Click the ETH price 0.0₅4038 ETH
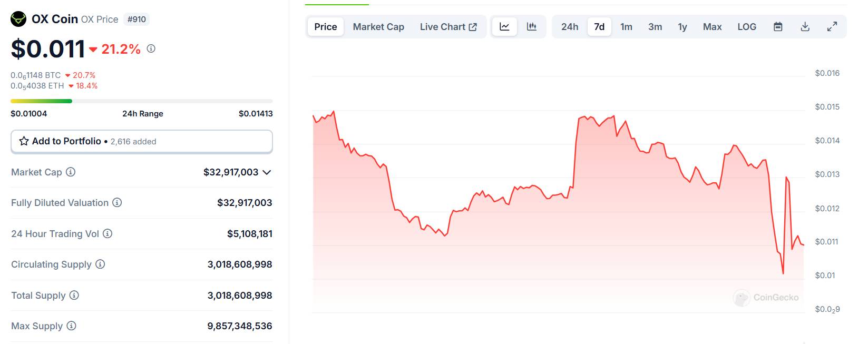The height and width of the screenshot is (344, 868). (x=37, y=86)
